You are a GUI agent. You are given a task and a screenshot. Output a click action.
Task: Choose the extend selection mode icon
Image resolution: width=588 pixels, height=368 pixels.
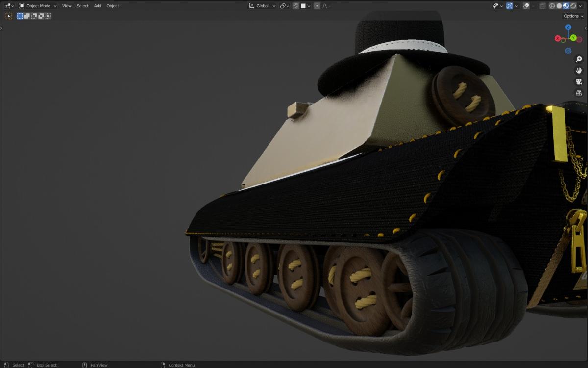click(x=27, y=16)
